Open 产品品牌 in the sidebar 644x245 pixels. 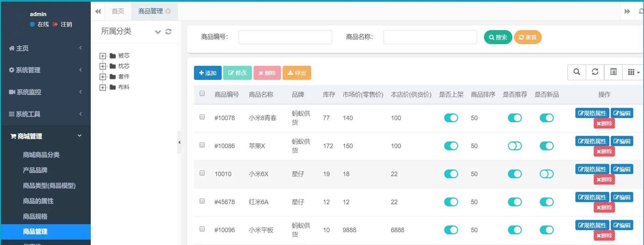point(35,170)
